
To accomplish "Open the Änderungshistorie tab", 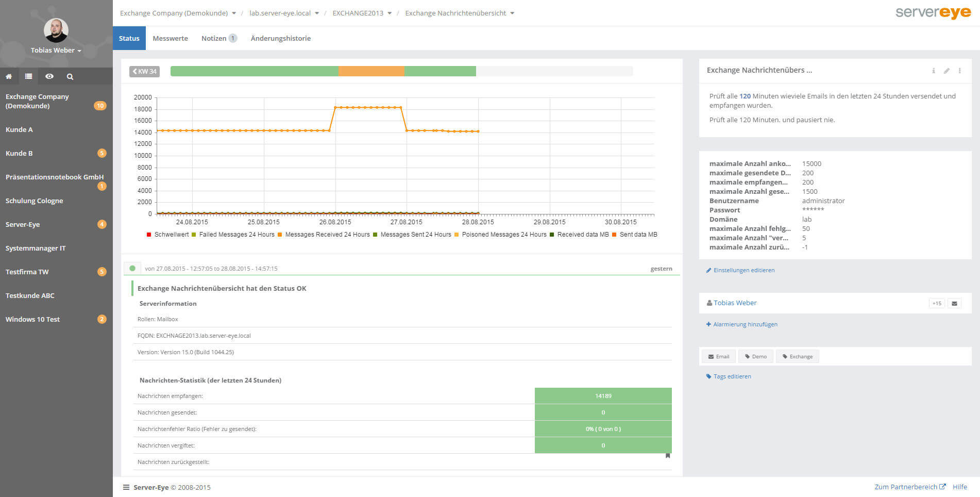I will 280,38.
